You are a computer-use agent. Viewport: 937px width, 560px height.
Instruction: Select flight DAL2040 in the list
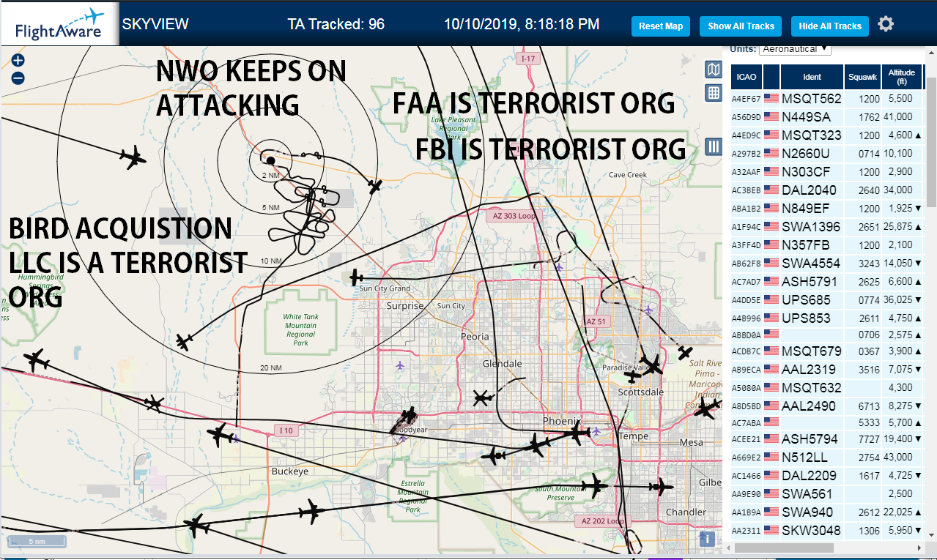coord(826,190)
